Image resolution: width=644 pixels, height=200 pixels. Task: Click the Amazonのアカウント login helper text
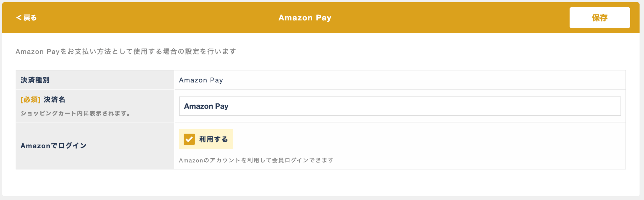(256, 160)
